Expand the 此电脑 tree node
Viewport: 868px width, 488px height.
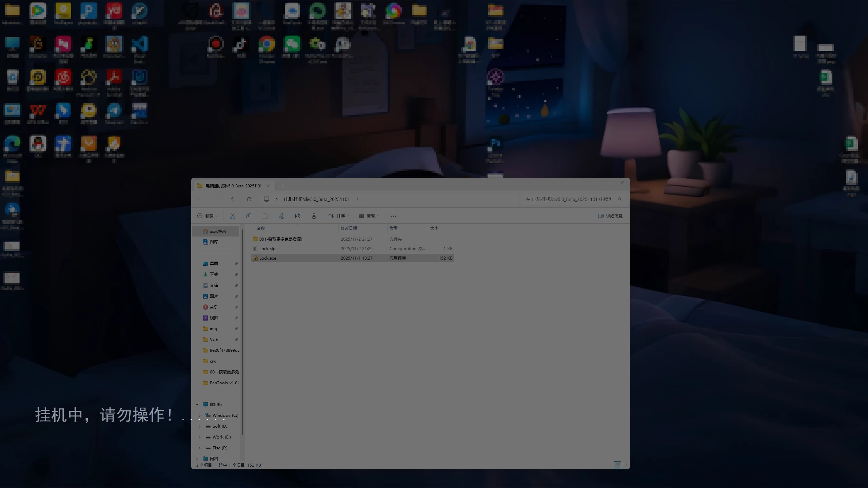197,404
